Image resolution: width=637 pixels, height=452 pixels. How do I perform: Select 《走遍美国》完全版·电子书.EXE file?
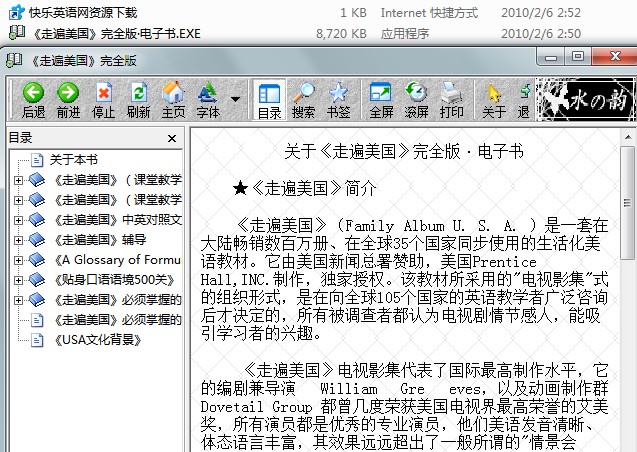(x=116, y=33)
